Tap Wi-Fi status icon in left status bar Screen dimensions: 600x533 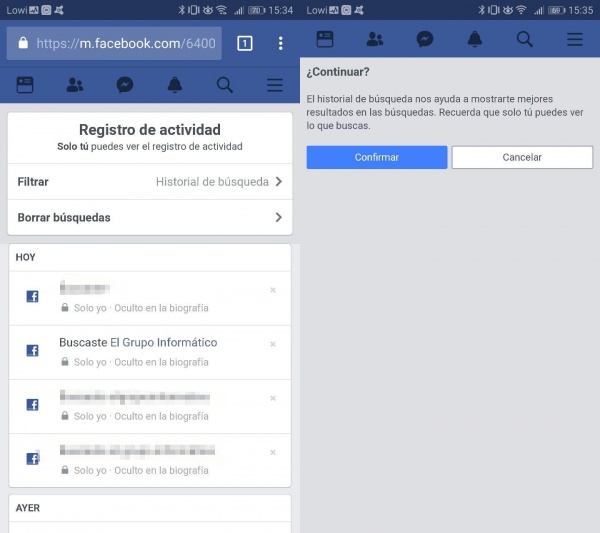222,10
